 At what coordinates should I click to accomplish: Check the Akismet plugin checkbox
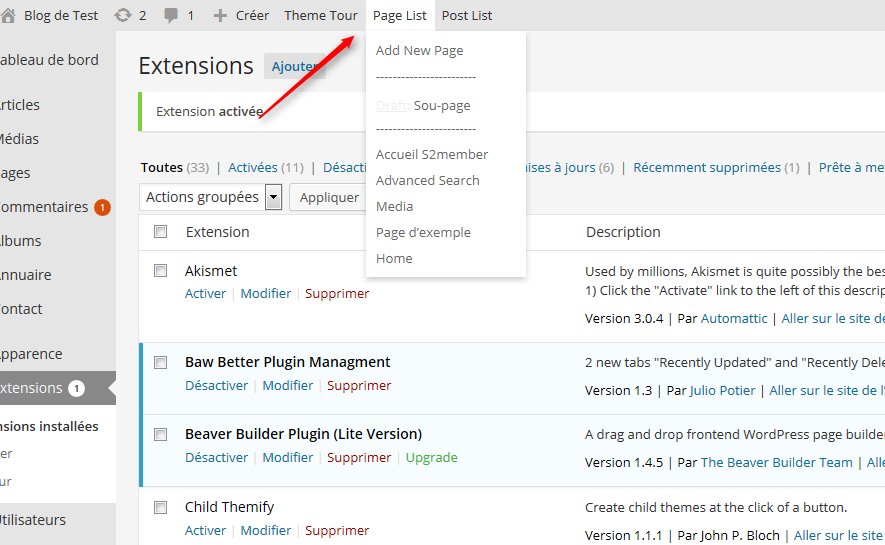[161, 270]
